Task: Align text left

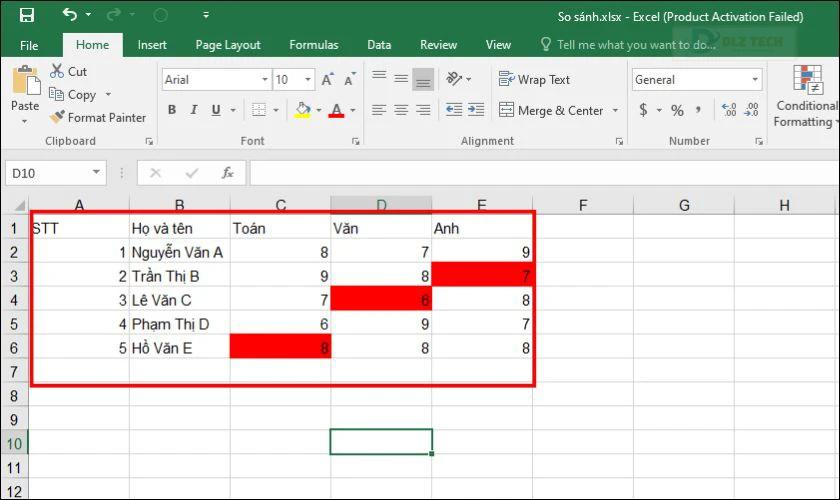Action: tap(379, 110)
